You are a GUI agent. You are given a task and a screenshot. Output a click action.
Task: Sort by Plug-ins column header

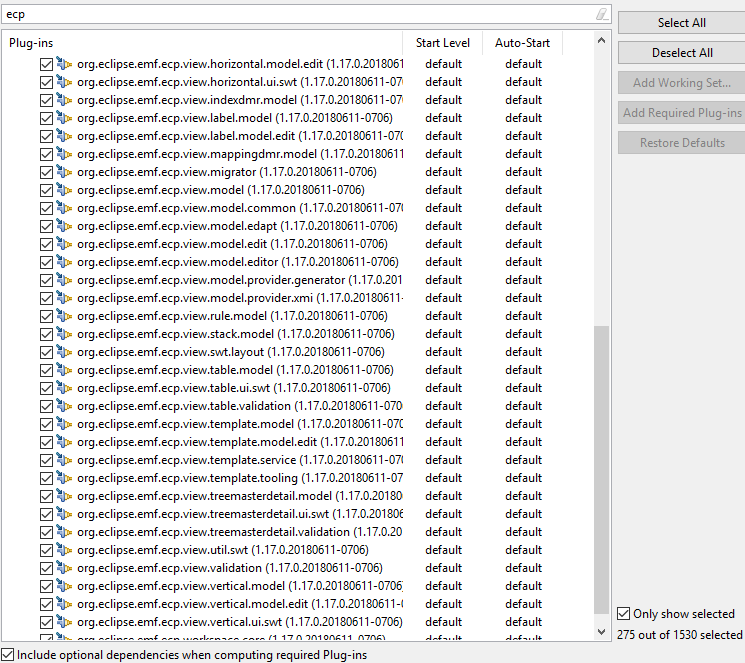(x=202, y=43)
